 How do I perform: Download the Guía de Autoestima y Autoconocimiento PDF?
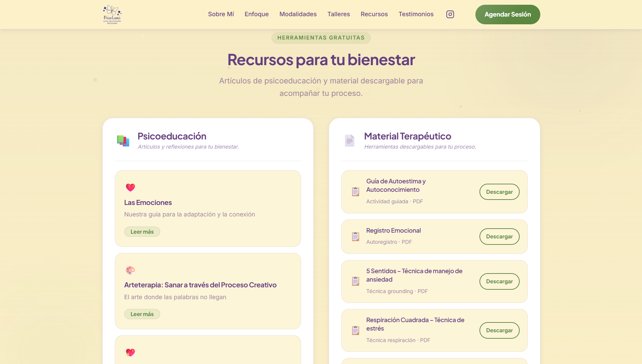coord(499,192)
